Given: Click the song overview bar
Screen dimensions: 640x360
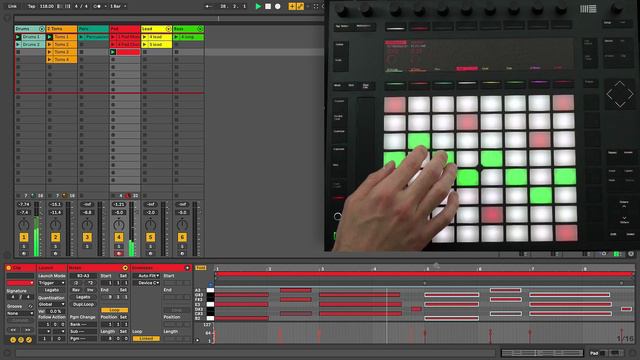Looking at the screenshot, I should point(169,18).
